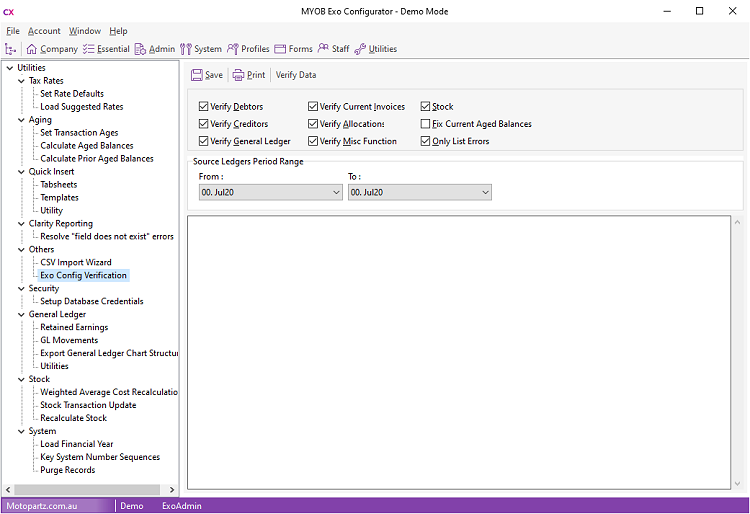
Task: Click results pane scroll down arrow
Action: [737, 484]
